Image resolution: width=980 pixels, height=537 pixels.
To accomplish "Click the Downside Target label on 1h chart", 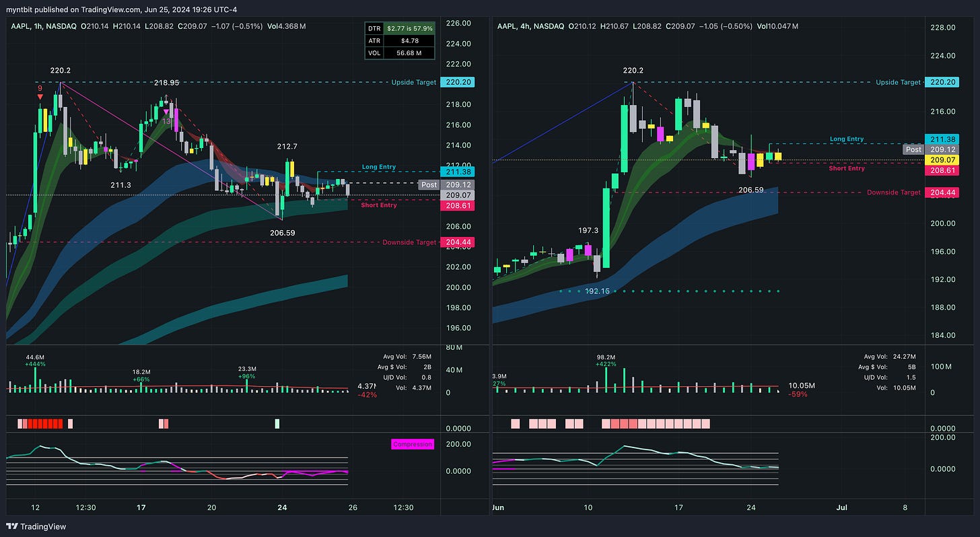I will pyautogui.click(x=409, y=242).
